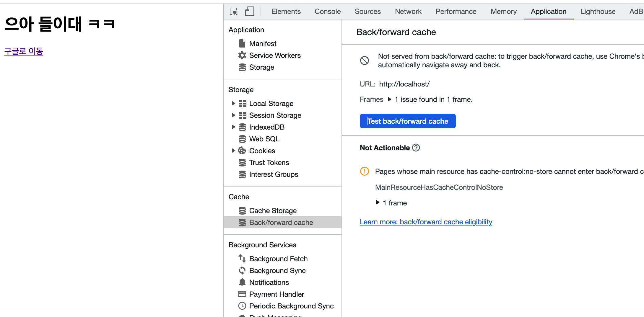
Task: Open the Manifest file icon
Action: point(242,43)
